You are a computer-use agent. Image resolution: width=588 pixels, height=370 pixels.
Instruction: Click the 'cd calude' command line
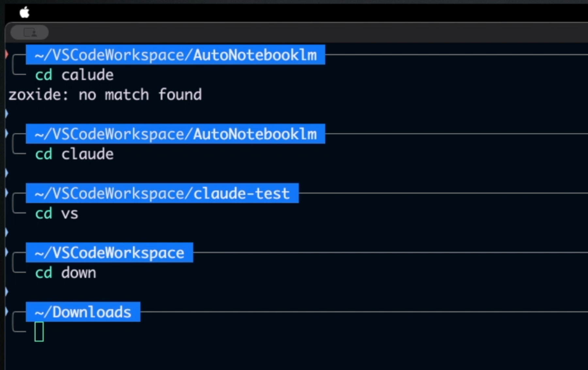(74, 75)
